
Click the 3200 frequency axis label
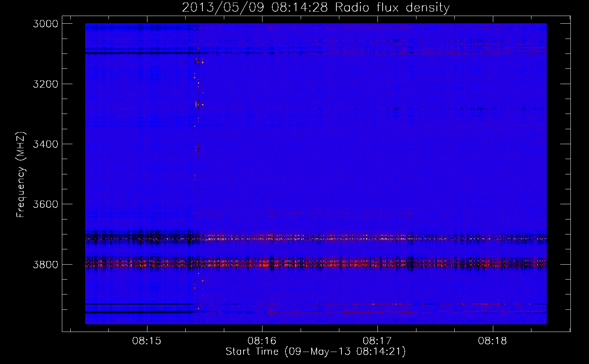pyautogui.click(x=46, y=84)
